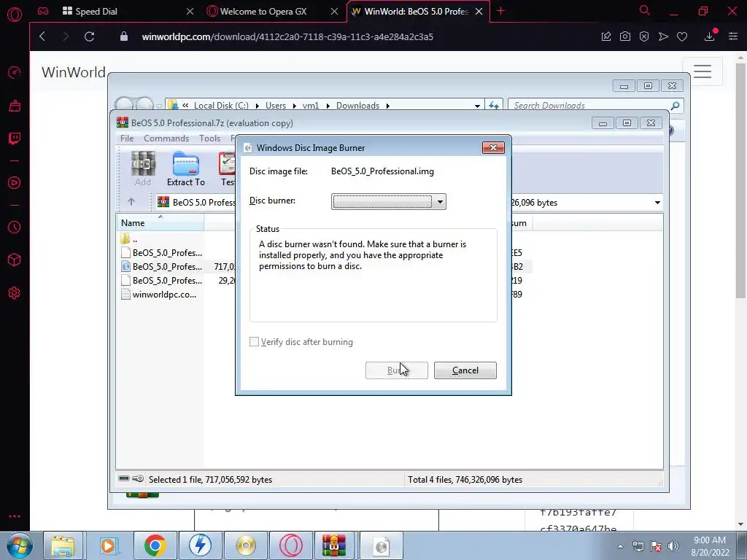This screenshot has width=747, height=560.
Task: Click search icon in Explorer search box
Action: point(675,106)
